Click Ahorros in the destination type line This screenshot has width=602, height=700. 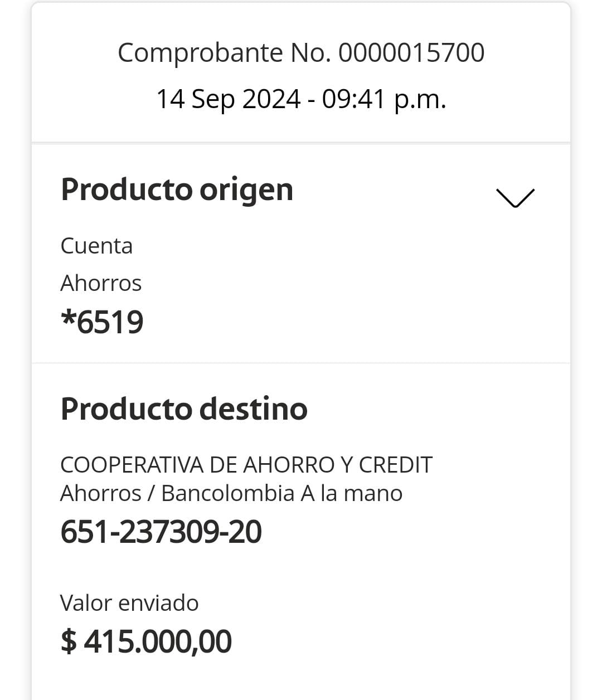coord(100,493)
